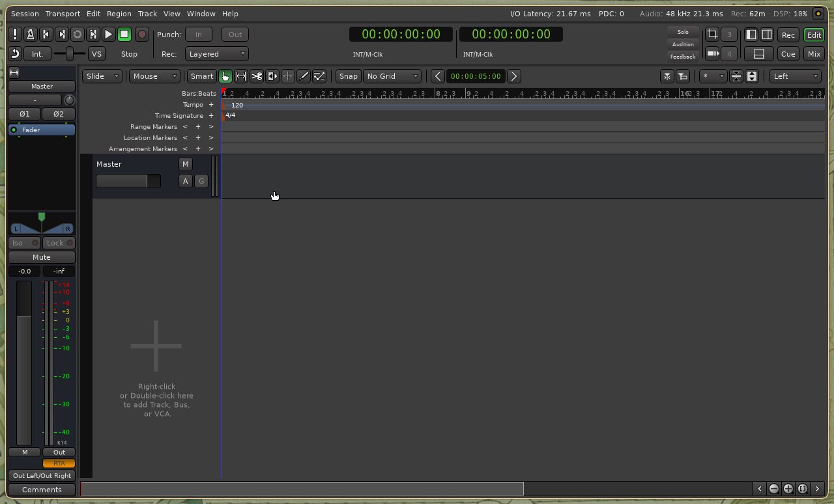Toggle the left editor sidebar panel icon
Viewport: 834px width, 504px height.
[751, 35]
